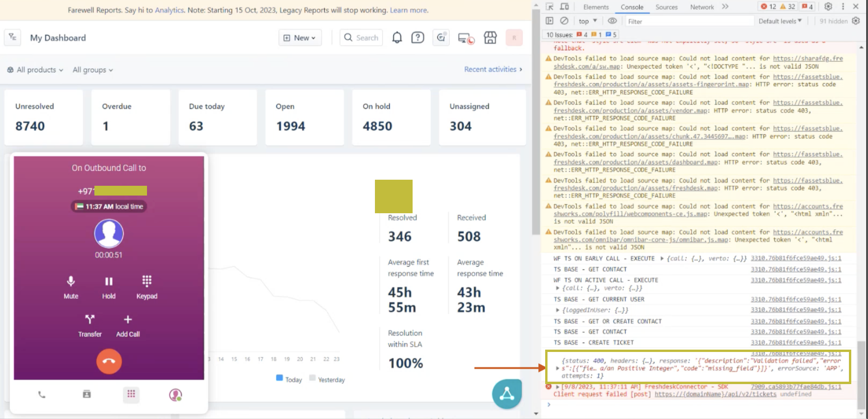Open agent status avatar in widget footer

click(175, 395)
